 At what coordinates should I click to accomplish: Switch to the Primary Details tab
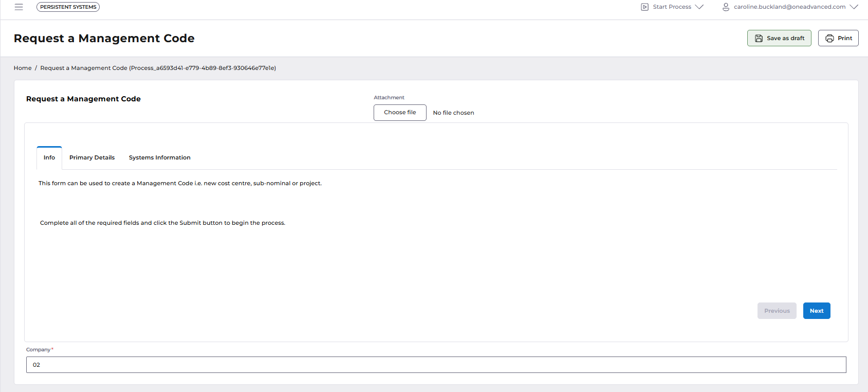[92, 158]
